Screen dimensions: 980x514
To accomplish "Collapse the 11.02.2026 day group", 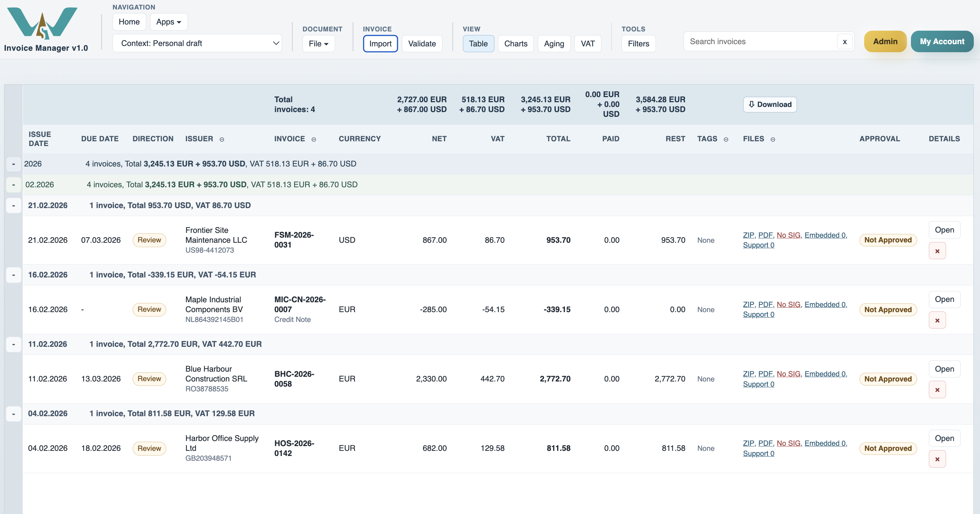I will pyautogui.click(x=14, y=345).
